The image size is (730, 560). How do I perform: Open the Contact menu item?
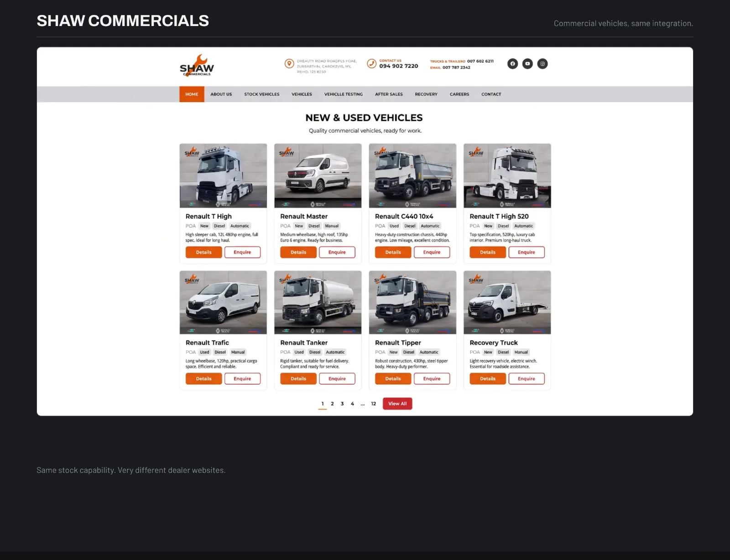point(491,94)
